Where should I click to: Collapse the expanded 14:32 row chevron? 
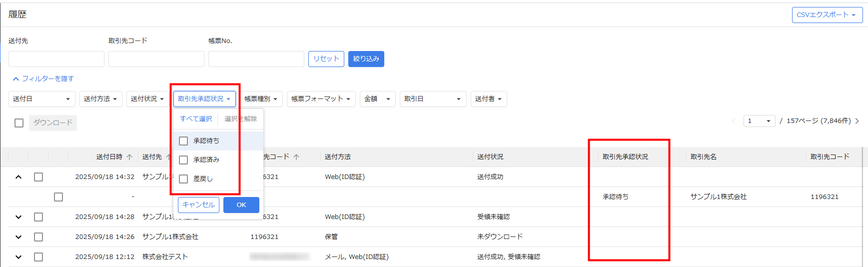coord(18,177)
